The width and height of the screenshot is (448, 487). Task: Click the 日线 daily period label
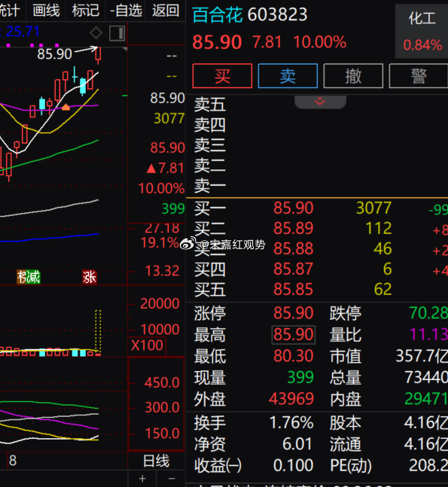click(157, 461)
